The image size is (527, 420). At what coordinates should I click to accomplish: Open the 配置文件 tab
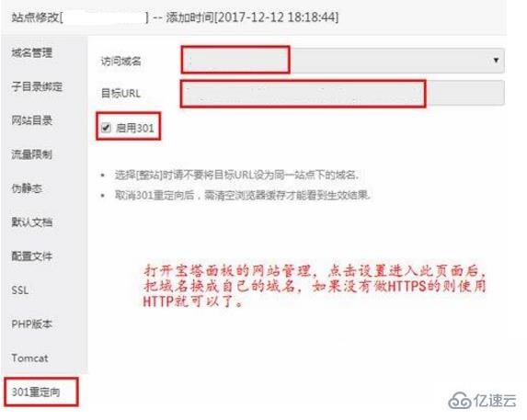32,256
